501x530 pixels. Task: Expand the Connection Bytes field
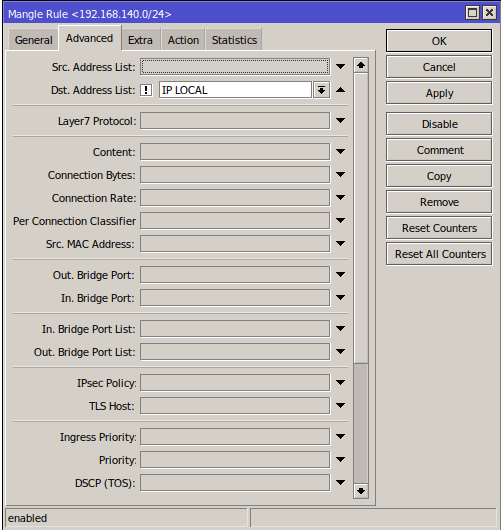click(340, 174)
